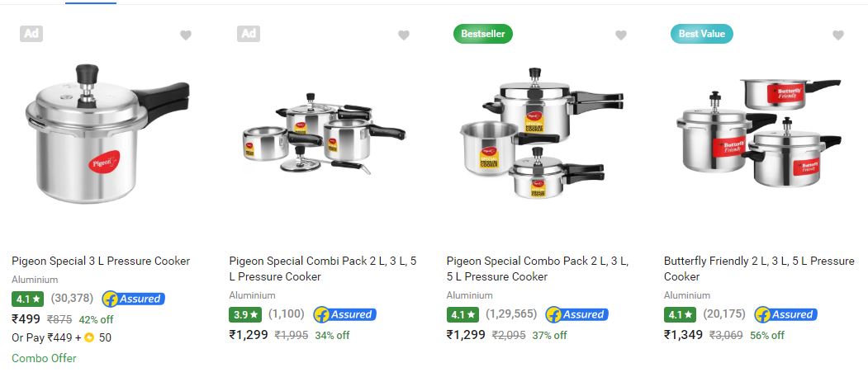Click Assured badge on Pigeon Combi Pack
This screenshot has width=868, height=377.
click(344, 314)
